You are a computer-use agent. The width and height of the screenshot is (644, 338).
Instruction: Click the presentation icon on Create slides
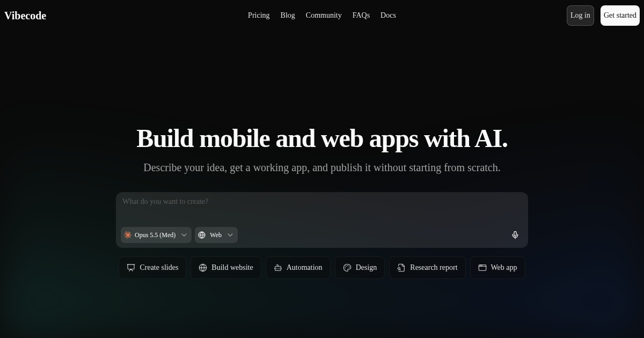click(x=131, y=268)
